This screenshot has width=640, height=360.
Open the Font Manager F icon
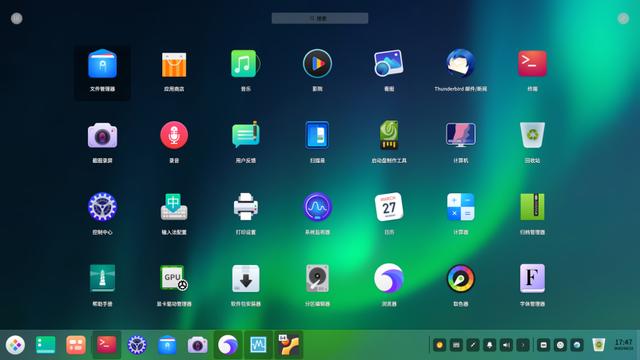point(532,278)
